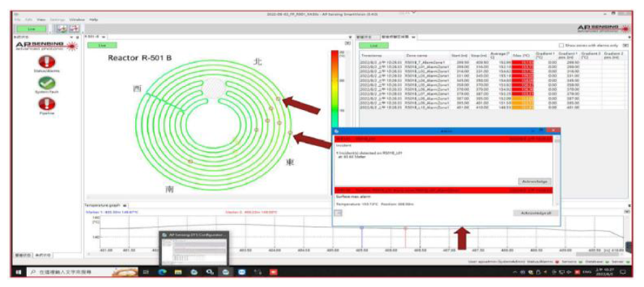Click Acknowledge in the Alarm dialog
644x287 pixels.
coord(535,181)
